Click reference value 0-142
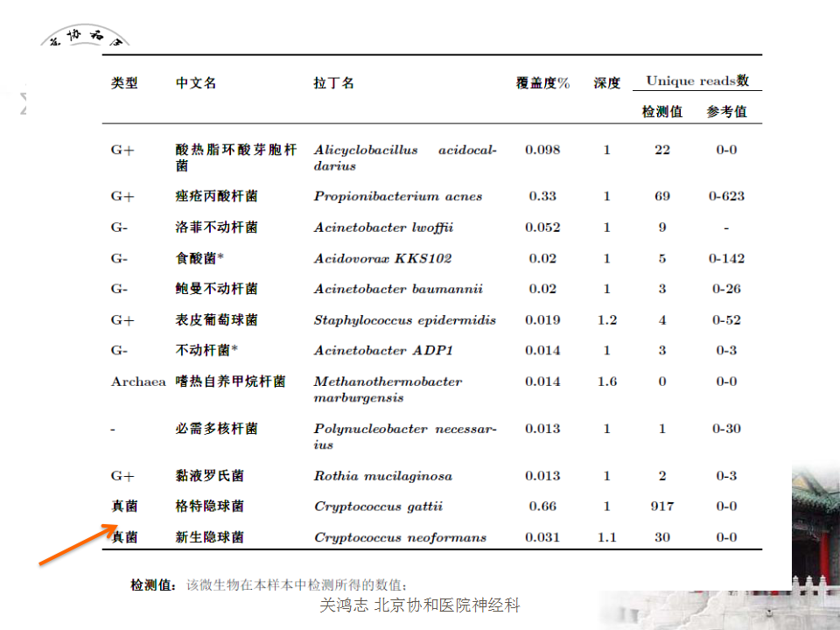This screenshot has width=840, height=630. (x=726, y=258)
